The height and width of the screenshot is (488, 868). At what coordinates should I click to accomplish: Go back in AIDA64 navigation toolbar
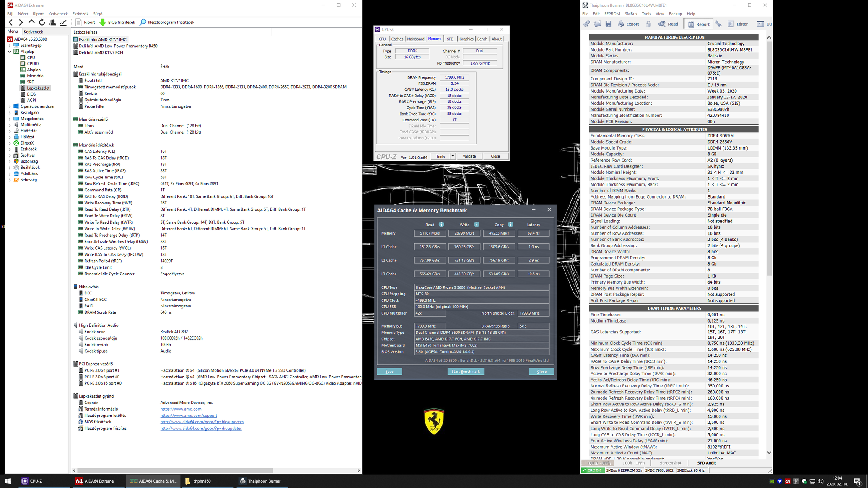click(11, 22)
